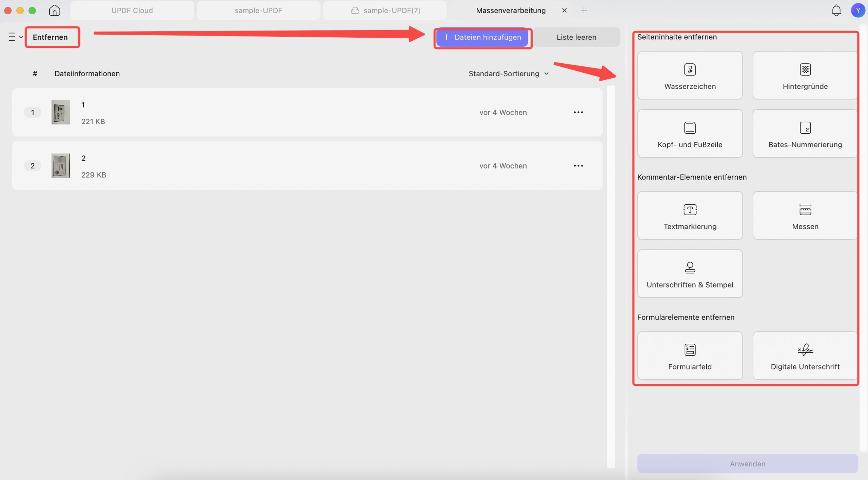The width and height of the screenshot is (868, 480).
Task: Open more options for file 2
Action: pyautogui.click(x=578, y=166)
